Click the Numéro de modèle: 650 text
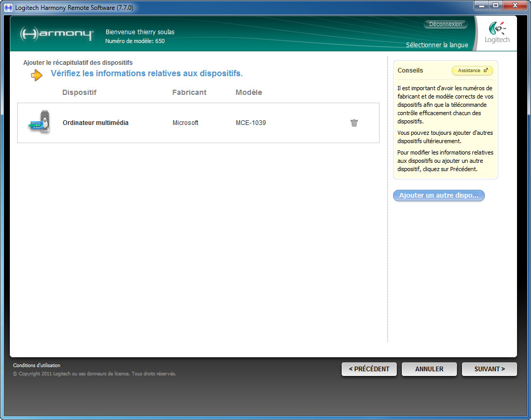This screenshot has height=420, width=531. [135, 41]
